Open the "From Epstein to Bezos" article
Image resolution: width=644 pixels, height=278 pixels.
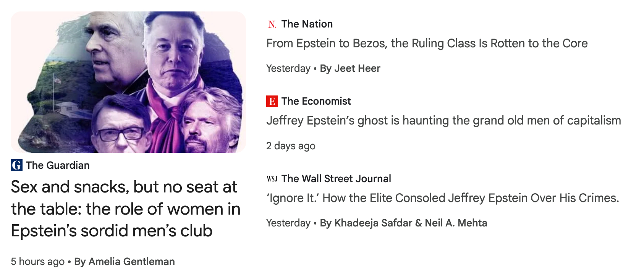point(427,44)
